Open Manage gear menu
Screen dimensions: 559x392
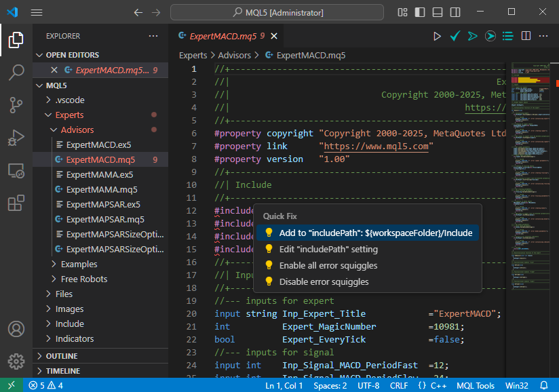pyautogui.click(x=16, y=361)
